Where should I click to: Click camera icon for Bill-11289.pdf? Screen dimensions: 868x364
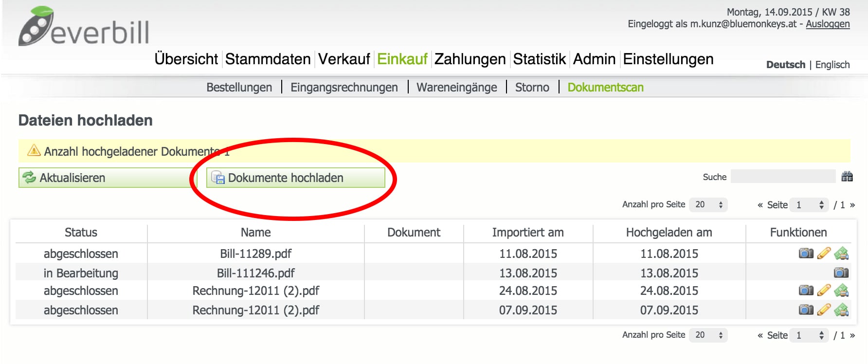click(x=806, y=254)
